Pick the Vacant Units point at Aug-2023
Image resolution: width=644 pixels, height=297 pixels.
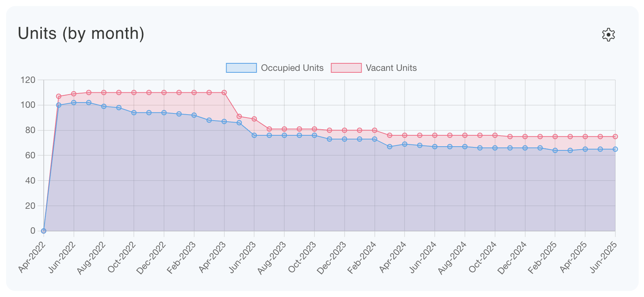(284, 129)
